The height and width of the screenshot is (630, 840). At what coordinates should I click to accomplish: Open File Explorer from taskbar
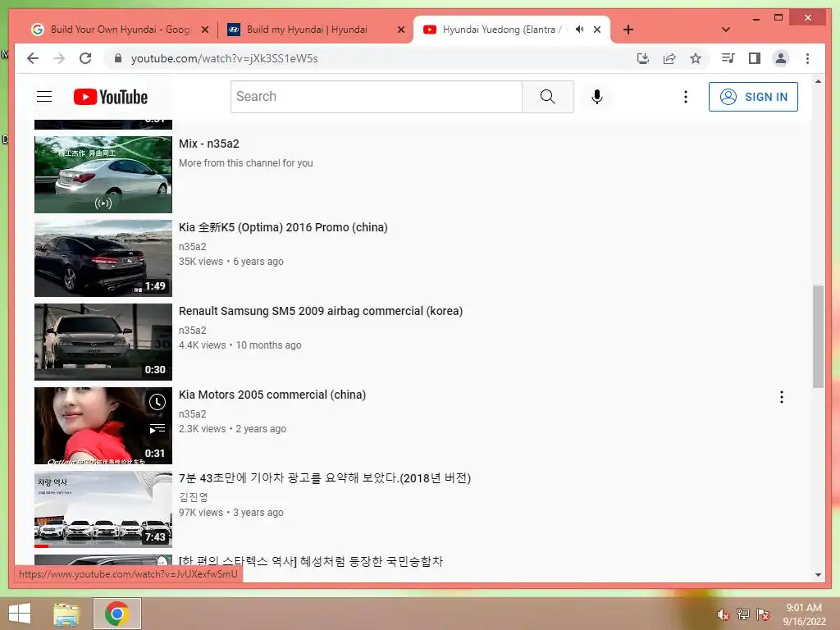(x=66, y=614)
